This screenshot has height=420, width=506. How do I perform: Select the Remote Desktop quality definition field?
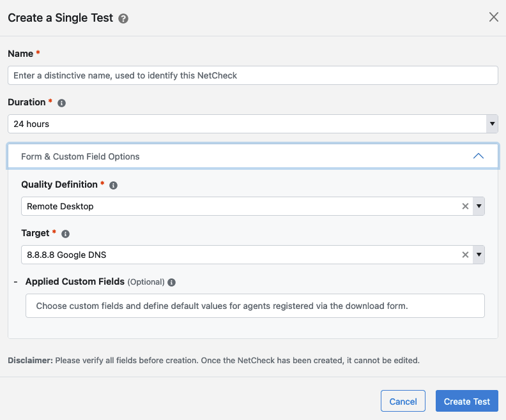(x=240, y=206)
